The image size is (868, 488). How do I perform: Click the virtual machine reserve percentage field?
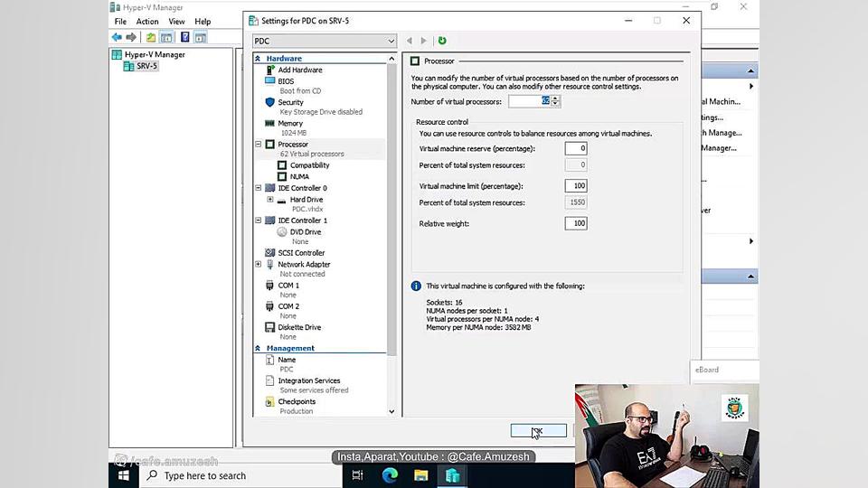pos(576,148)
